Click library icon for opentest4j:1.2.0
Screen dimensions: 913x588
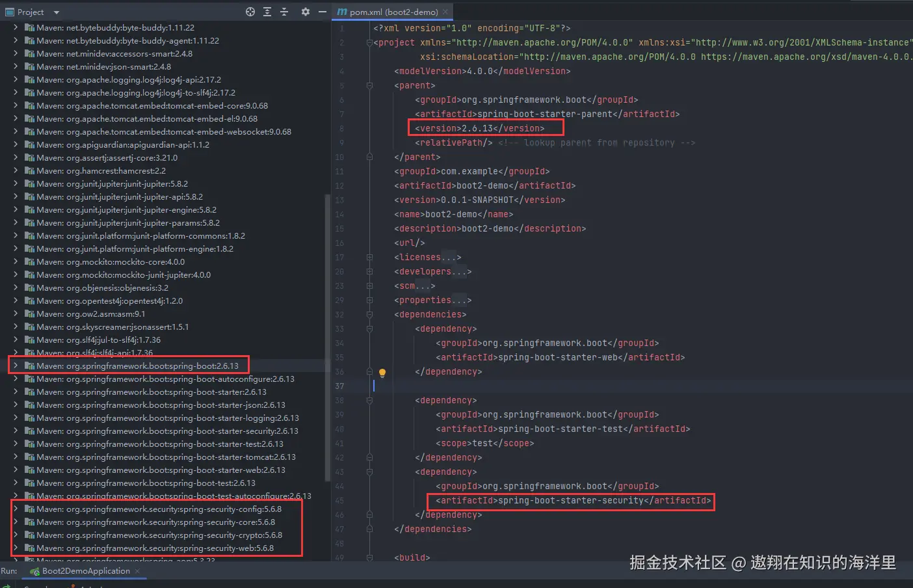coord(29,301)
